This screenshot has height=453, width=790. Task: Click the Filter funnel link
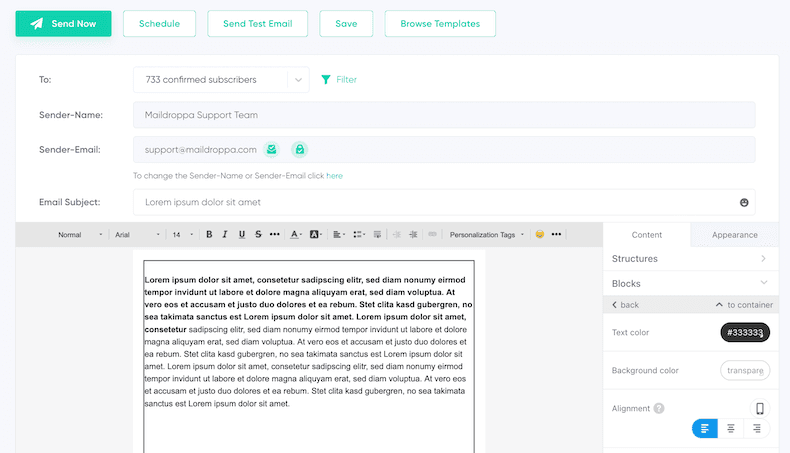point(339,80)
